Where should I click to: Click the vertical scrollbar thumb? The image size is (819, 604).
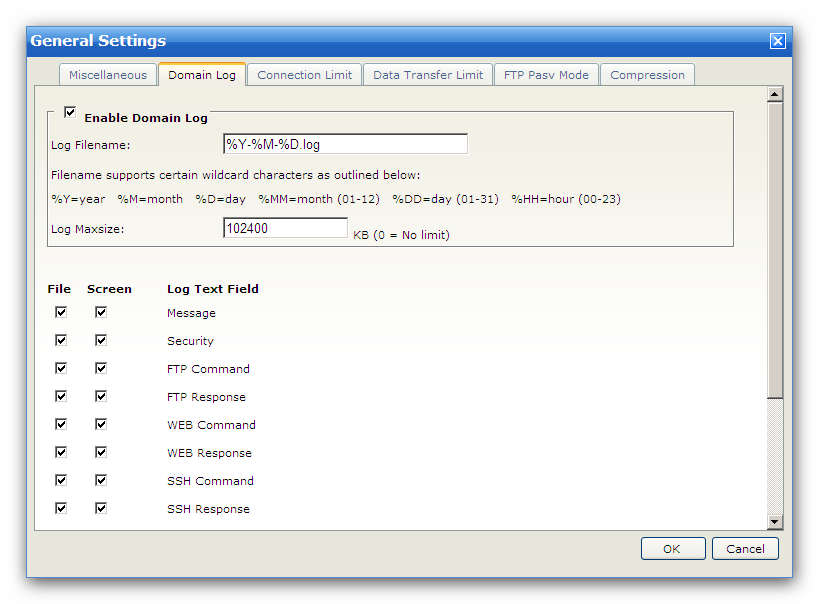[775, 250]
